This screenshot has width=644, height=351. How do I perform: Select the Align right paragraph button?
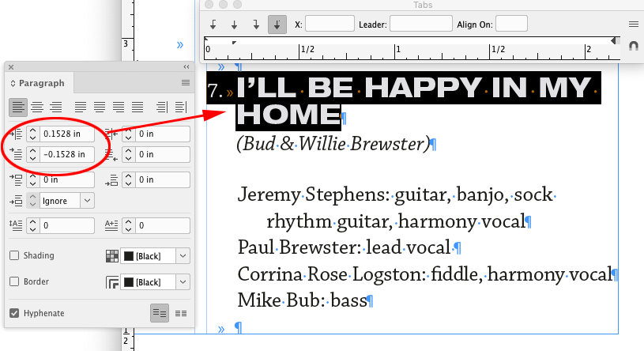[x=56, y=108]
